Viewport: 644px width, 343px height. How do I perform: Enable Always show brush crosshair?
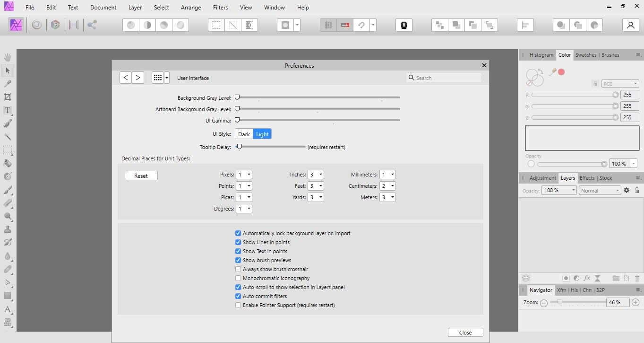(x=238, y=269)
